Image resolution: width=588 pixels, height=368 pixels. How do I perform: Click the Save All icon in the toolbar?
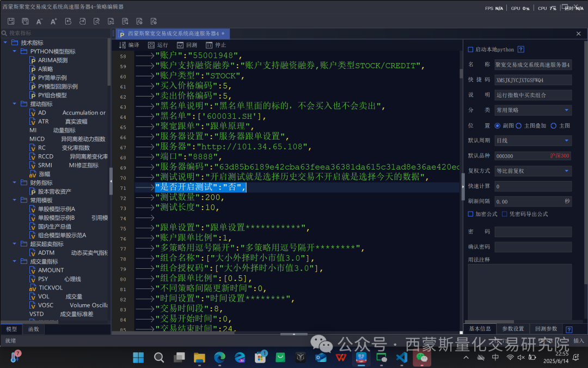[25, 21]
